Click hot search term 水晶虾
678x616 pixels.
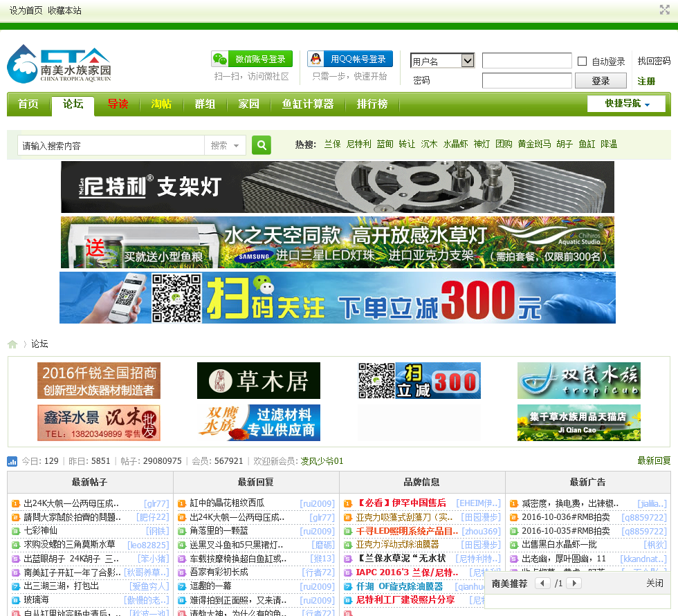point(455,144)
